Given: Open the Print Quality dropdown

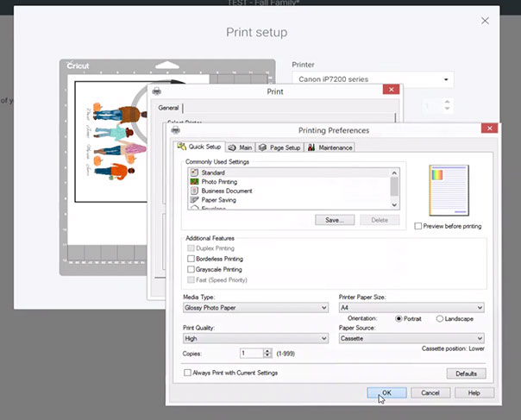Looking at the screenshot, I should tap(255, 339).
